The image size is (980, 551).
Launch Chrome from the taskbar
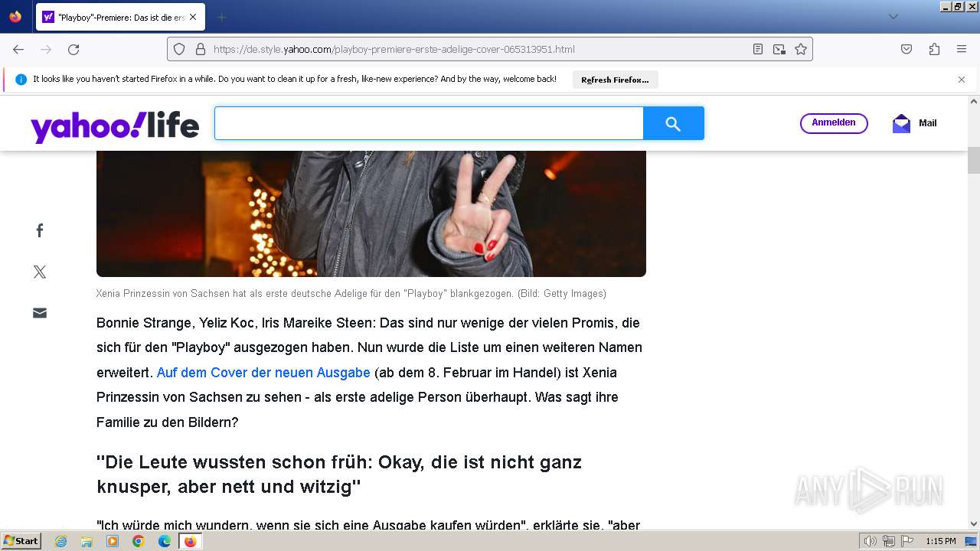(x=139, y=541)
